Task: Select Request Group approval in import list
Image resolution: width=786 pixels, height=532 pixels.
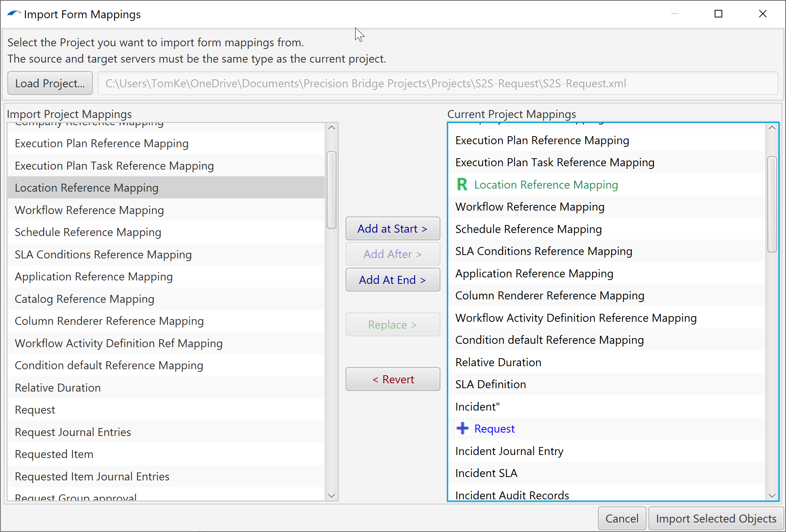Action: coord(166,494)
